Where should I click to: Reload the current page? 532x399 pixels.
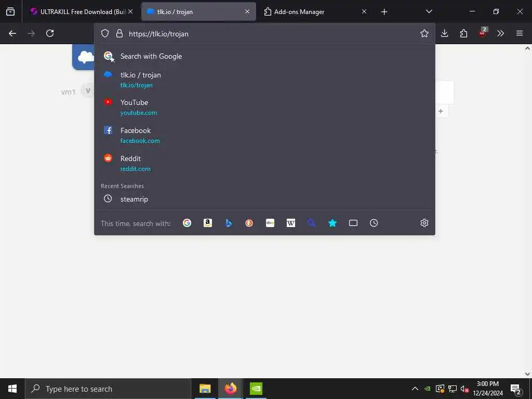50,33
